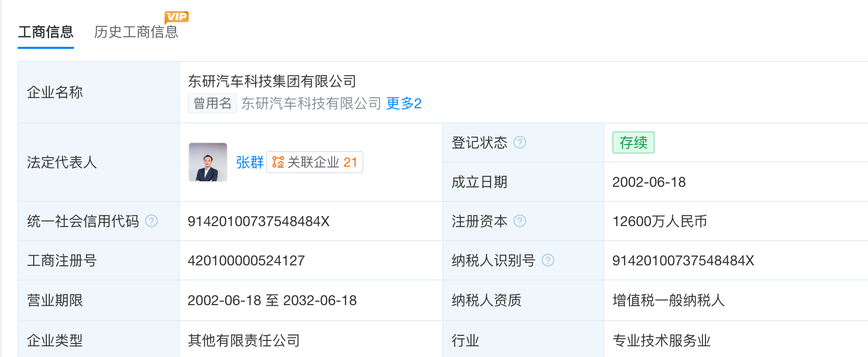
Task: Click the 存续 status tag
Action: (x=634, y=142)
